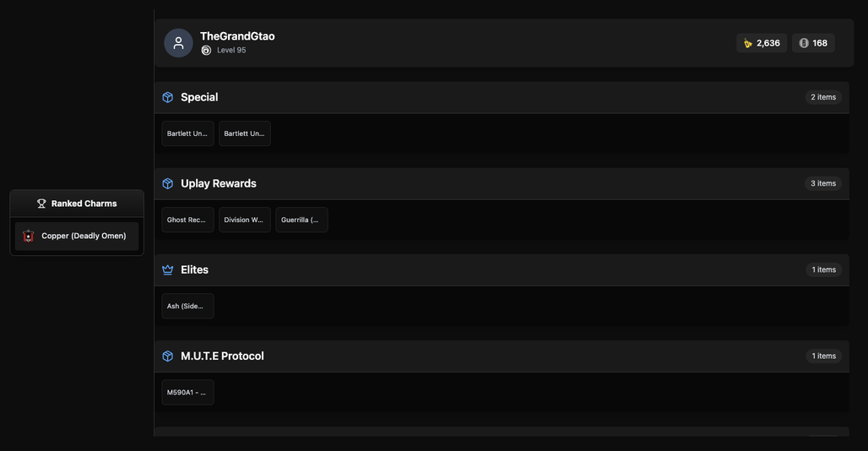
Task: Click the Special section cube icon
Action: [x=168, y=97]
